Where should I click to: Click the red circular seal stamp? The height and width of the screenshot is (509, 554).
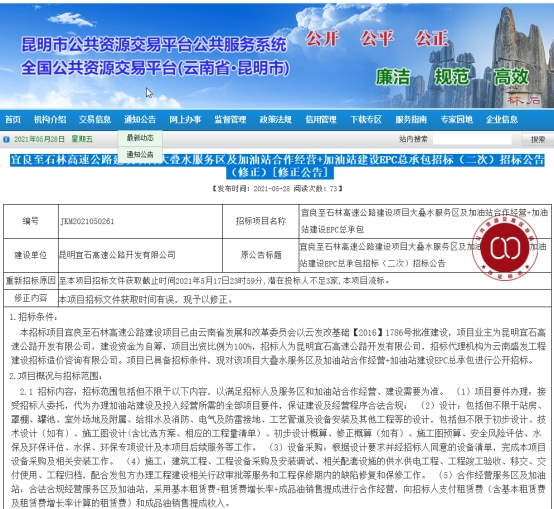pos(505,247)
